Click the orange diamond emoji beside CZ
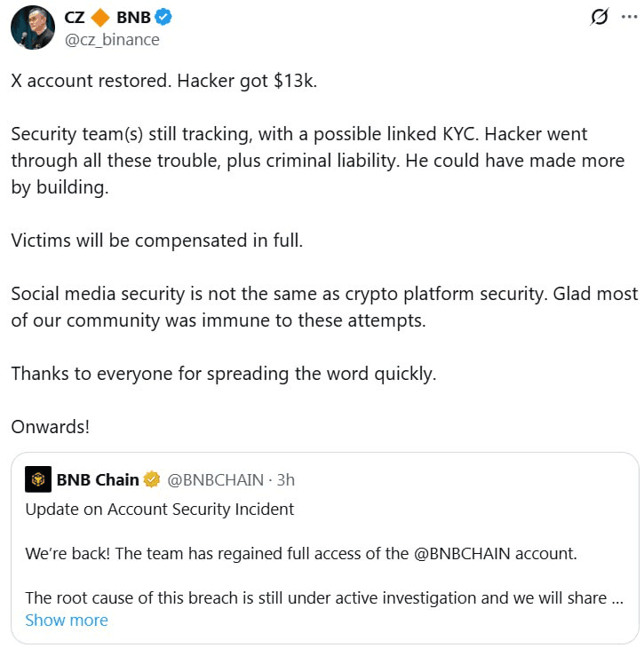 (100, 17)
